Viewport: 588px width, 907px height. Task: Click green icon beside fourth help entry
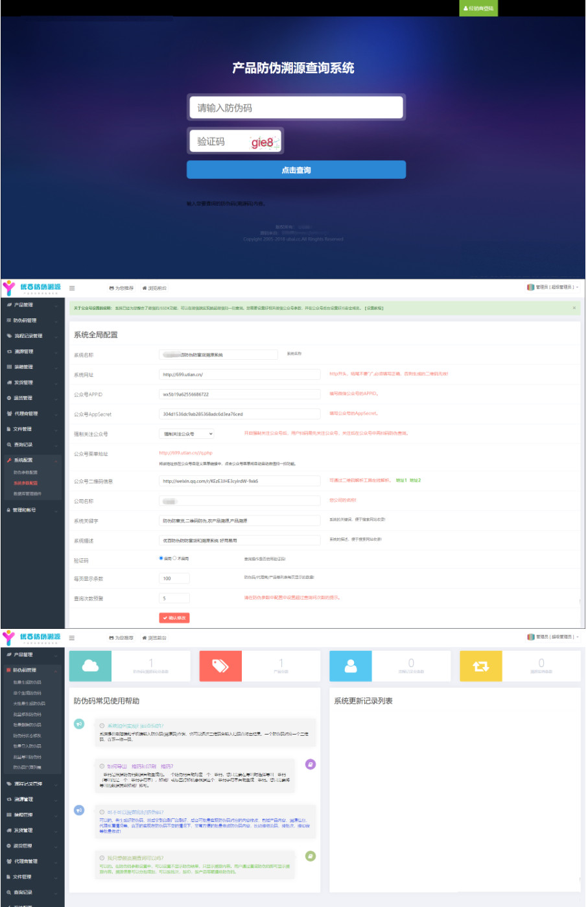point(311,856)
